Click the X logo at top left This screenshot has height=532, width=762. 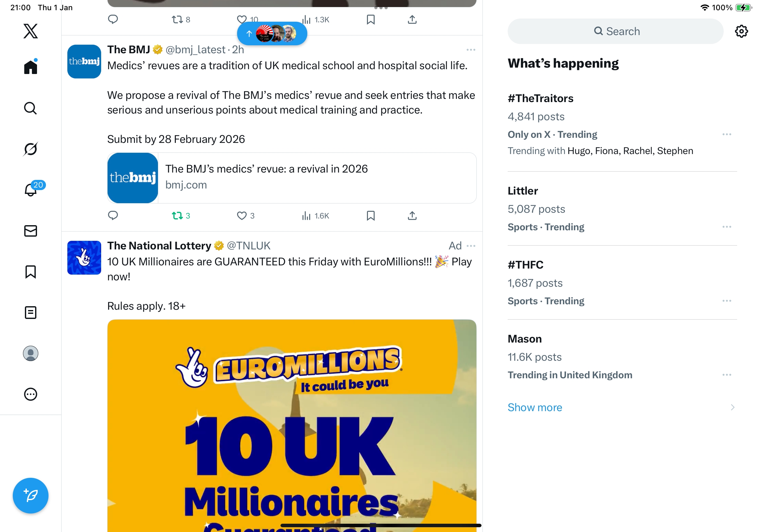[x=31, y=31]
